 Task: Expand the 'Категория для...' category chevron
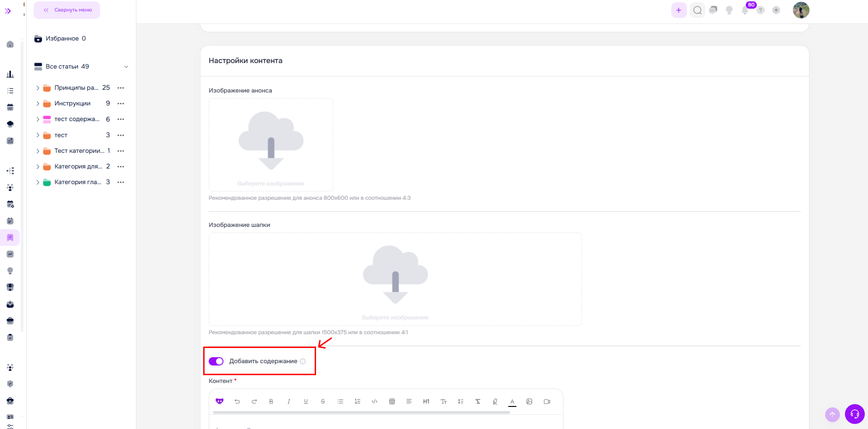(x=38, y=166)
